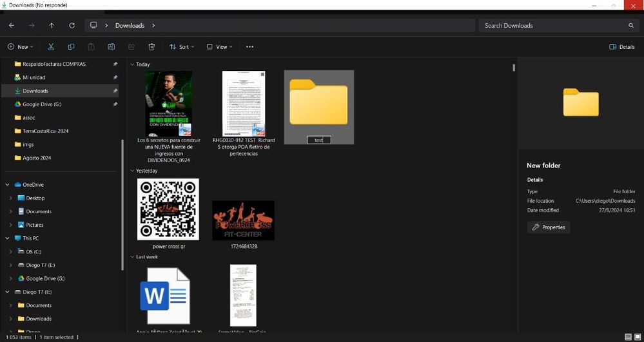Screen dimensions: 644x342
Task: Collapse the Yesterday group
Action: (132, 171)
